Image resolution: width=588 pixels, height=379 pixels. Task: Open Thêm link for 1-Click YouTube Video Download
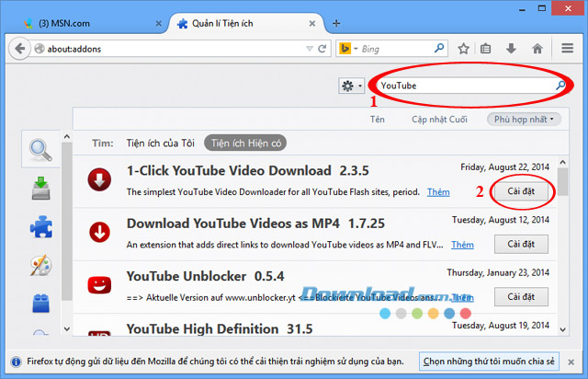coord(438,192)
